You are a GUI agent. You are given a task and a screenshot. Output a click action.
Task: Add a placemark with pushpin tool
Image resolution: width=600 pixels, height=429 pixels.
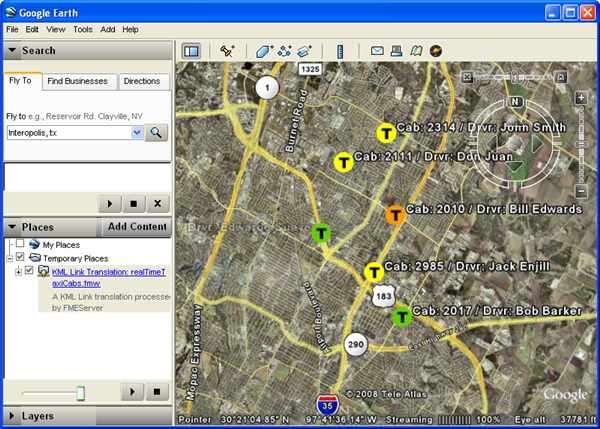[227, 51]
